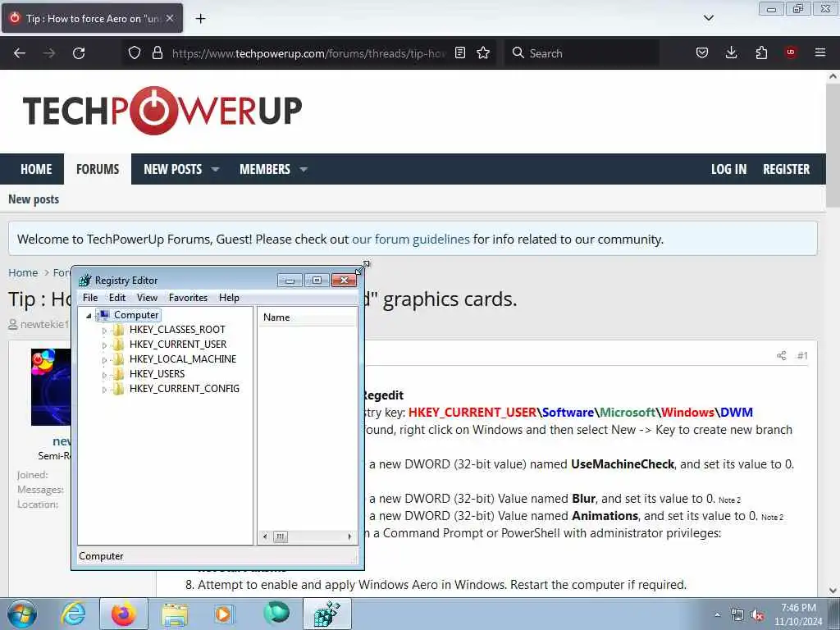The image size is (840, 630).
Task: Open Registry Editor Help menu
Action: pos(229,297)
